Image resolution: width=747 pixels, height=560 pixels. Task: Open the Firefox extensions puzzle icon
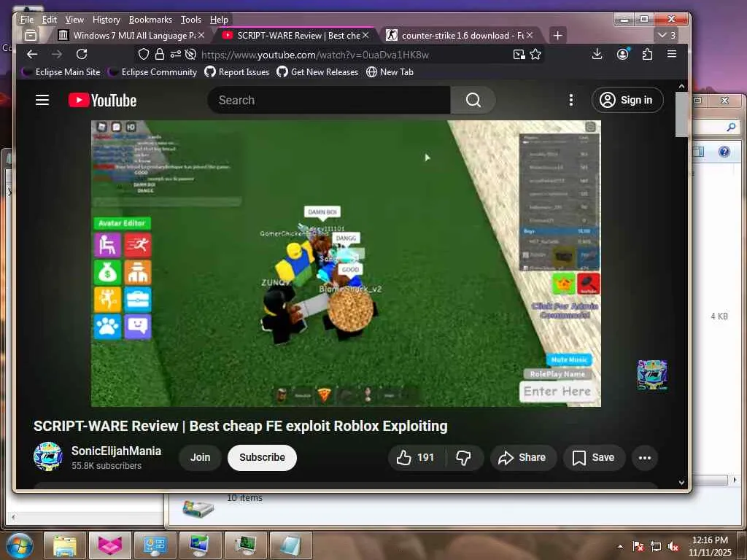647,54
